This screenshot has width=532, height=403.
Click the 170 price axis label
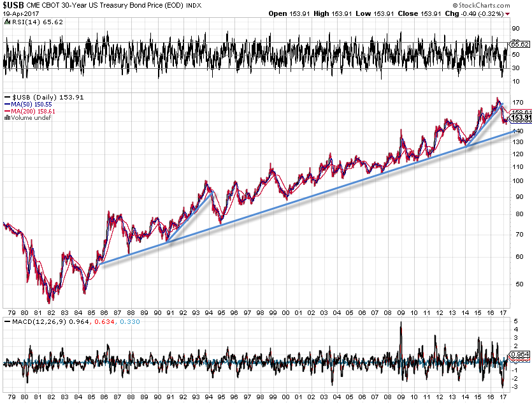click(518, 102)
